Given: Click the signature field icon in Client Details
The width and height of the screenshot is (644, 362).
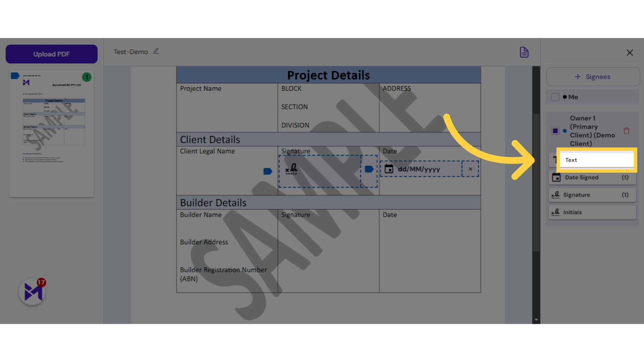Looking at the screenshot, I should [x=291, y=169].
